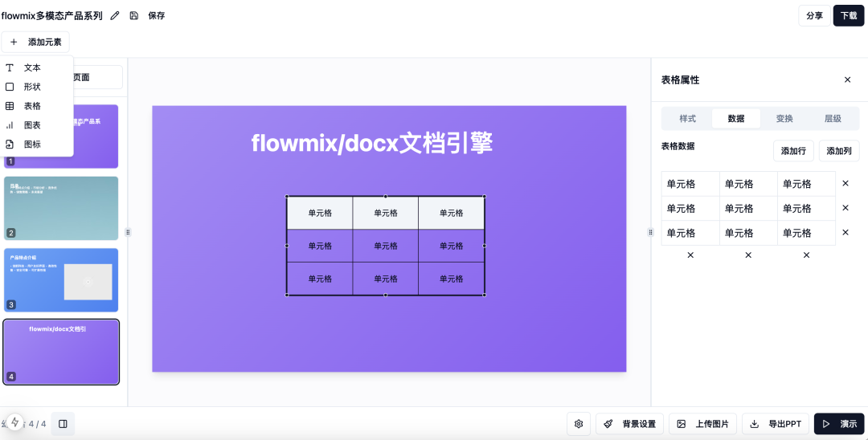Click the 添加列 add column button
Image resolution: width=868 pixels, height=440 pixels.
[x=838, y=151]
